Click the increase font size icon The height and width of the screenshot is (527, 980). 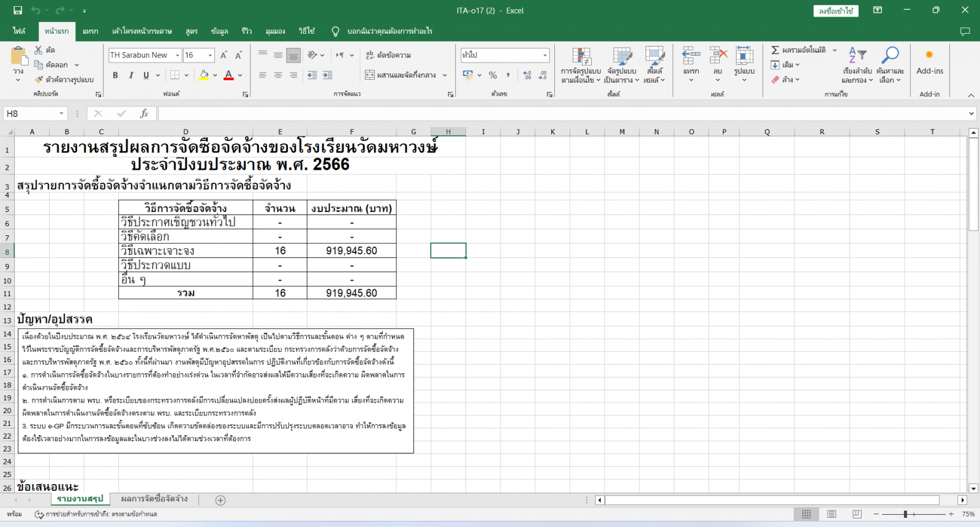click(x=224, y=55)
